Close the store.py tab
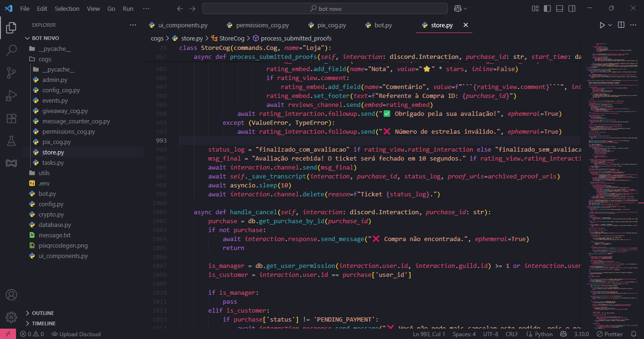This screenshot has height=339, width=644. tap(466, 25)
